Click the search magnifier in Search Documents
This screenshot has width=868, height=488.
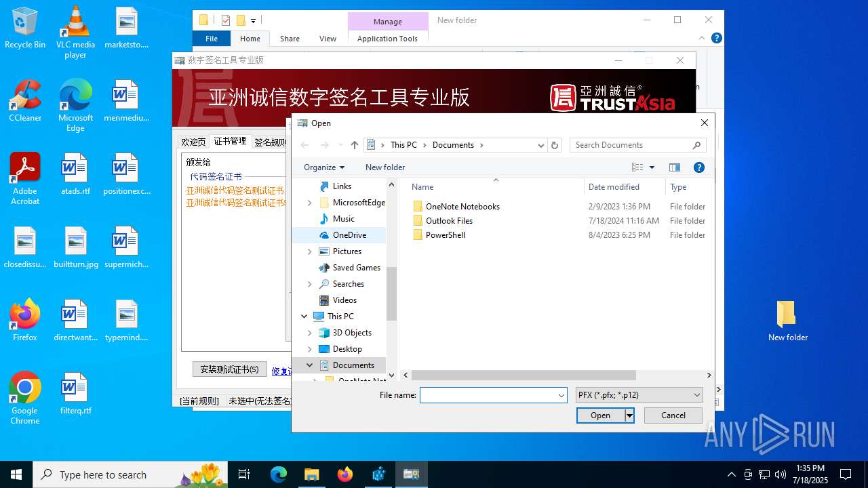coord(696,145)
